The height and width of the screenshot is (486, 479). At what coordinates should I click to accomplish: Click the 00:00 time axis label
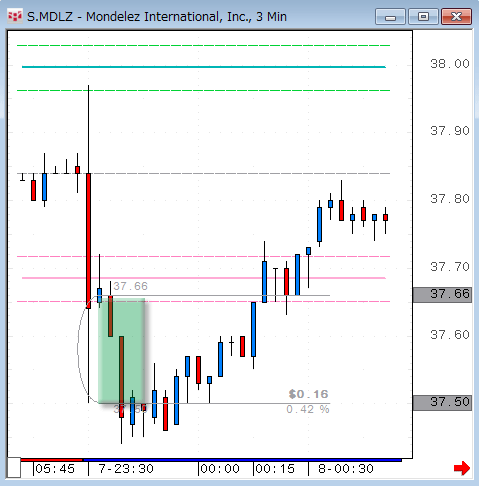pyautogui.click(x=220, y=469)
